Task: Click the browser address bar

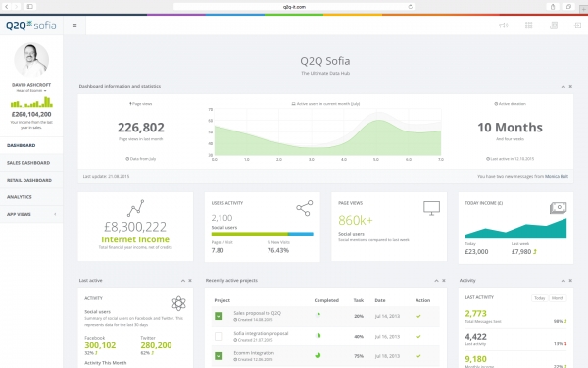Action: (x=294, y=7)
